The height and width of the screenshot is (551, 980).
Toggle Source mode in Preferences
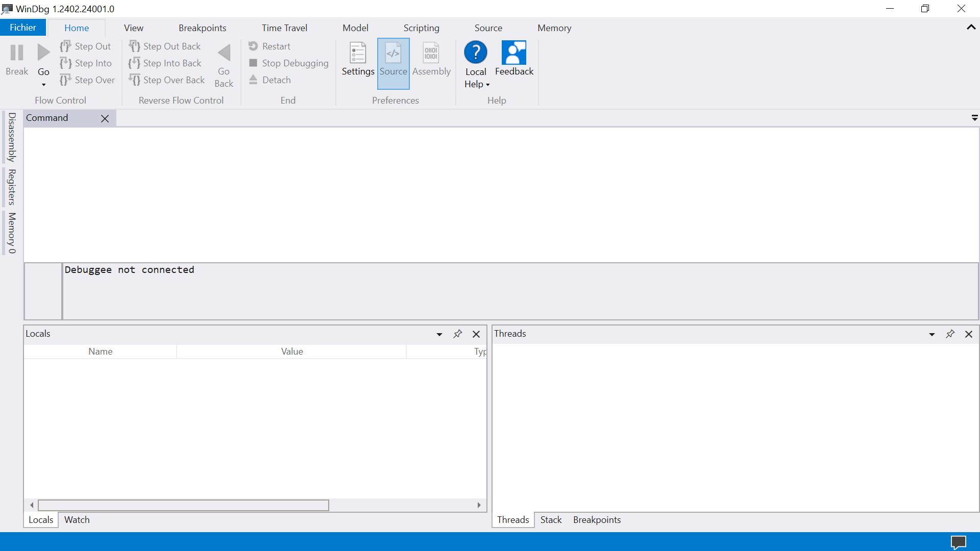point(393,54)
